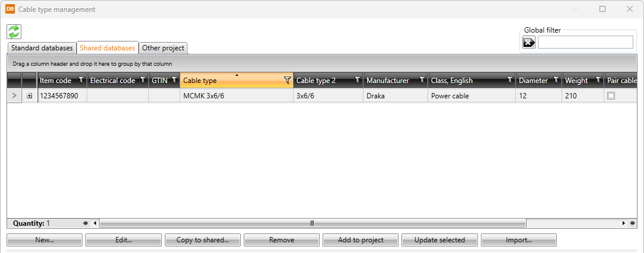Open the Weight column filter icon
The height and width of the screenshot is (253, 644).
[x=597, y=81]
